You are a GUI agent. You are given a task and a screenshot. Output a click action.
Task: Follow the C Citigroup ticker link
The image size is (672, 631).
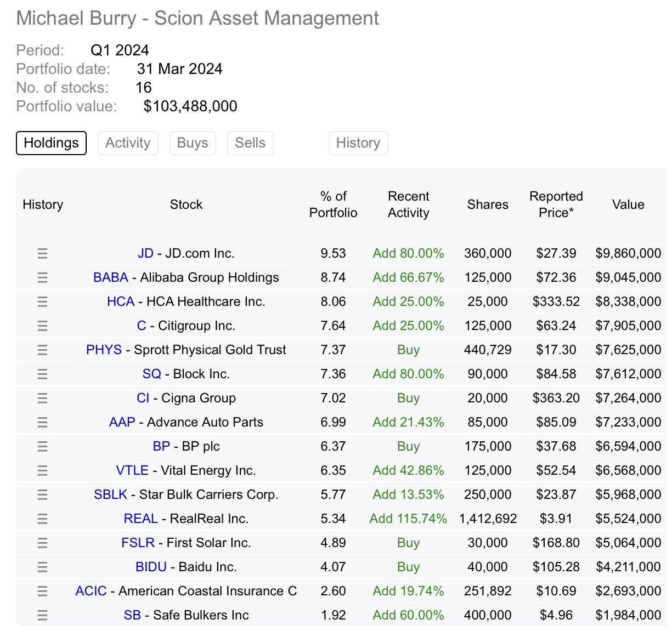[x=142, y=326]
